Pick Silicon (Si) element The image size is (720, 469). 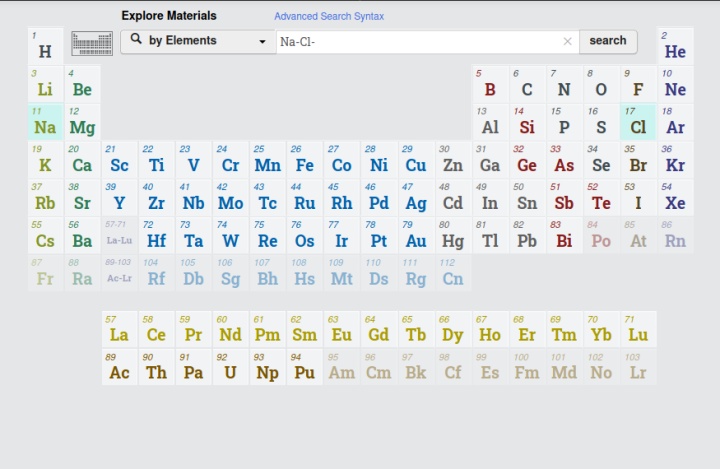[x=527, y=122]
